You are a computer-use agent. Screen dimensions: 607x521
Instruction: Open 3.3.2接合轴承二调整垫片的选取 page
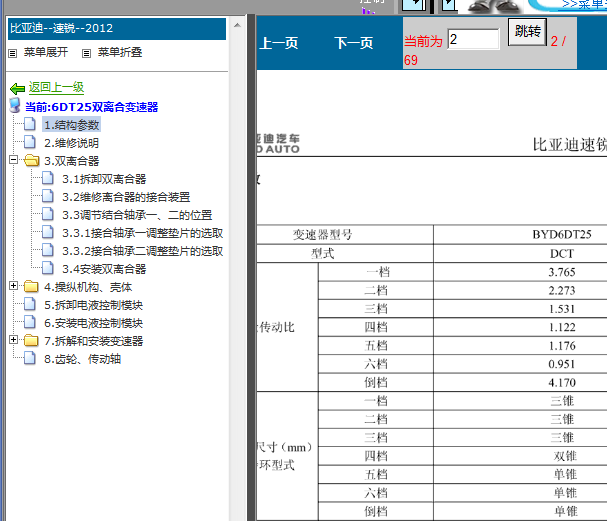pos(143,251)
